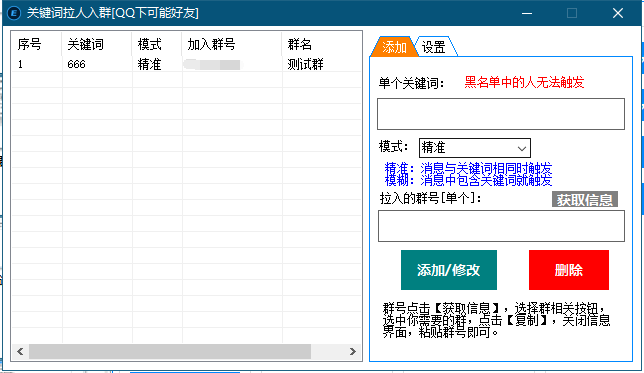Click the blue hint 精准: 消息与关键词相同时触发
The image size is (644, 373).
(x=468, y=168)
